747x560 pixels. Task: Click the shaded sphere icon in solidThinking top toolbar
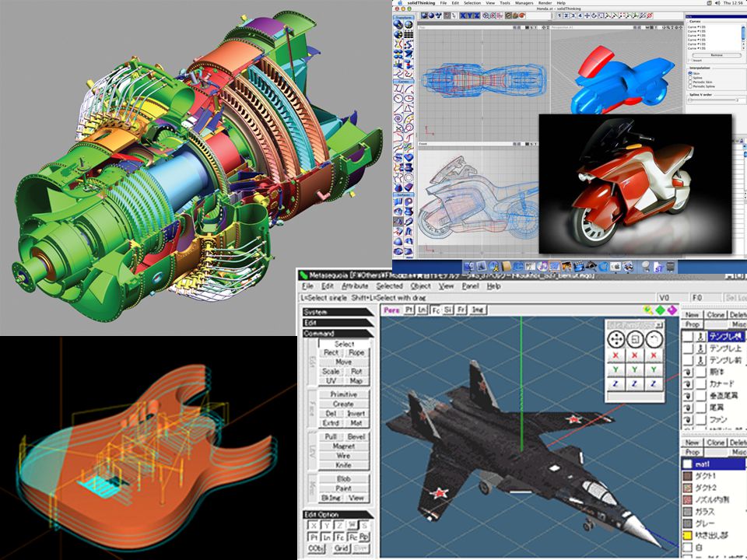[x=431, y=16]
